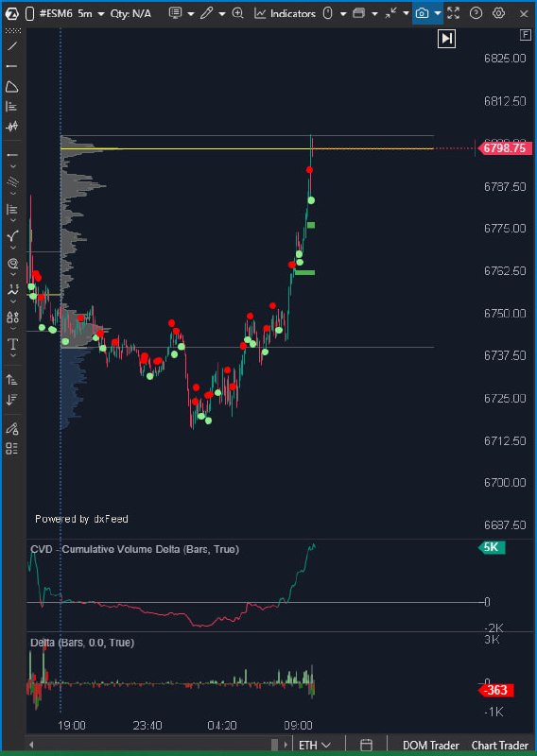Image resolution: width=537 pixels, height=756 pixels.
Task: Expand the lines group chevron
Action: pyautogui.click(x=13, y=166)
